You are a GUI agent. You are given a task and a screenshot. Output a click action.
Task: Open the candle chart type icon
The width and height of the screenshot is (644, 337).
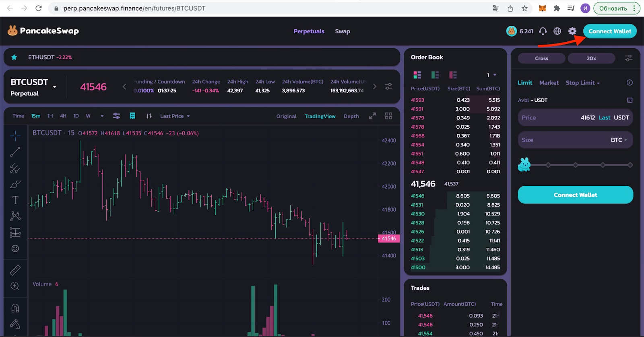(x=149, y=116)
